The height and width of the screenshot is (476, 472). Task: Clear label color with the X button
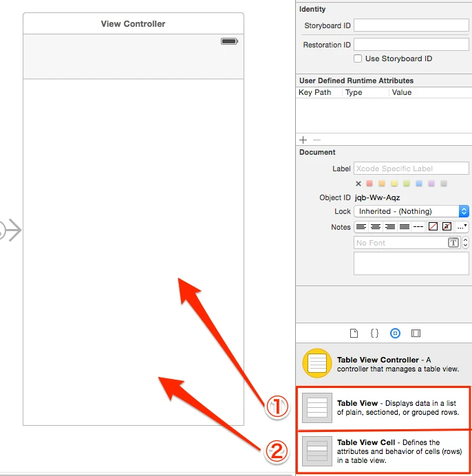[358, 184]
